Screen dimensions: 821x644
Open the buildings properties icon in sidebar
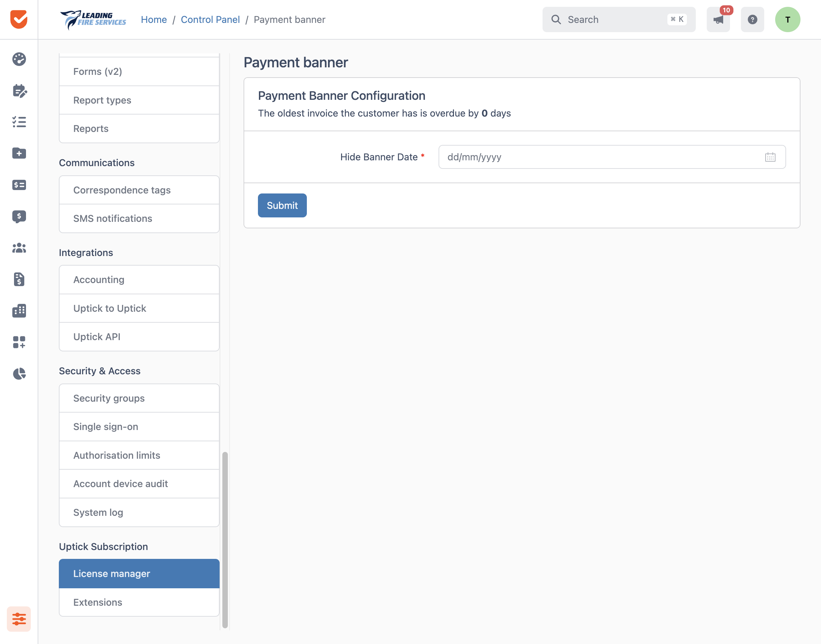point(19,311)
